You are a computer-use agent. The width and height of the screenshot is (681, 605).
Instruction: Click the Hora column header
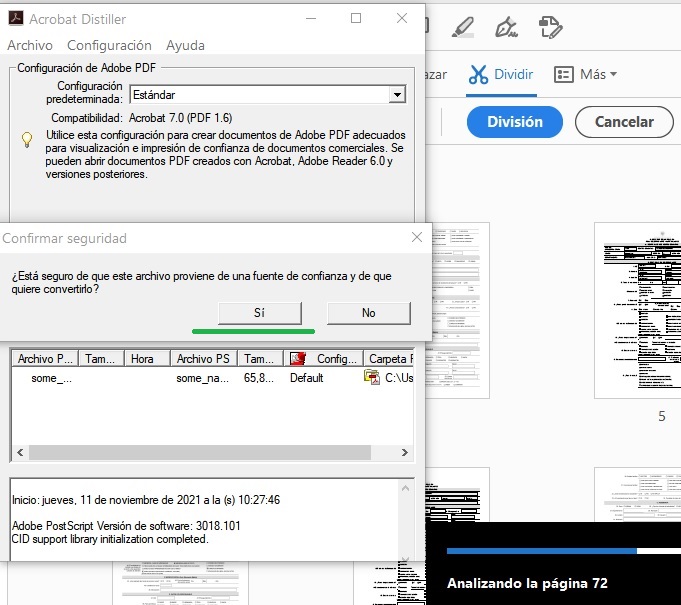click(147, 359)
